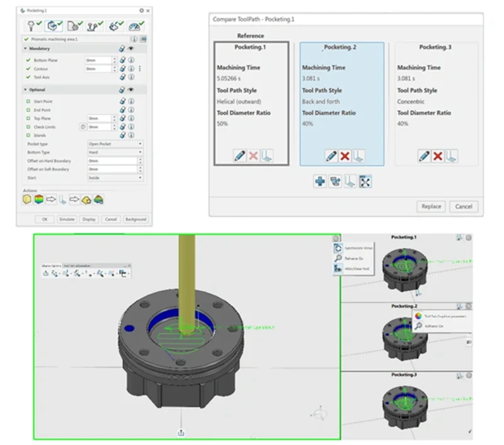Click the Offset on Hard Boundary input field
The image size is (504, 445).
point(111,161)
